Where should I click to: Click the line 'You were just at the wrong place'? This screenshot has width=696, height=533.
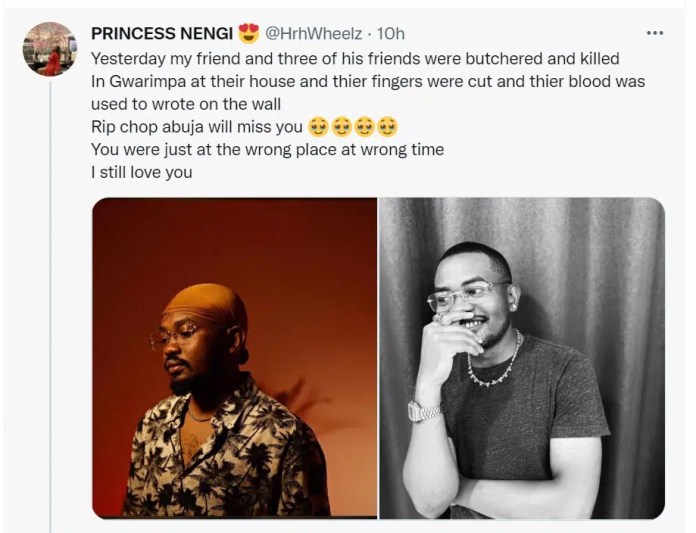coord(266,150)
